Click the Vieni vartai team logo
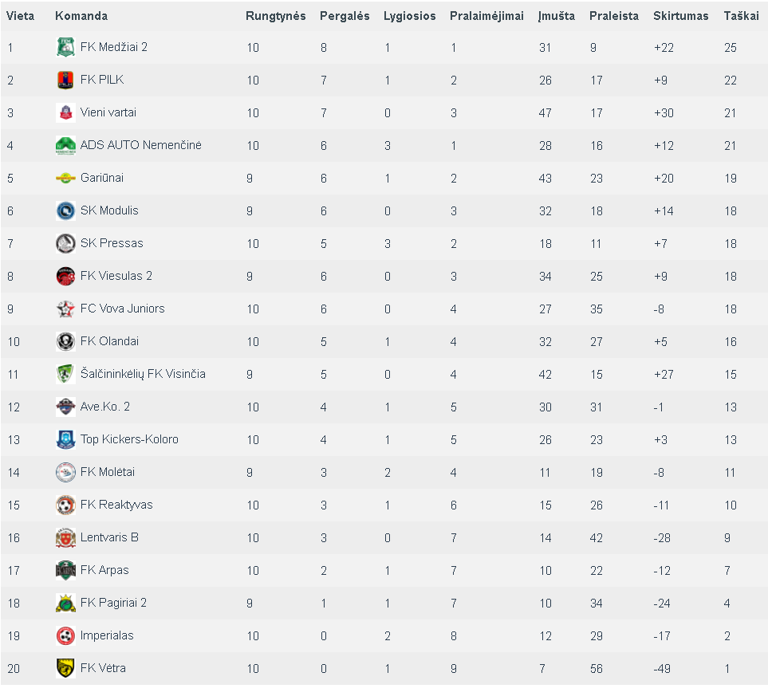 [x=65, y=112]
